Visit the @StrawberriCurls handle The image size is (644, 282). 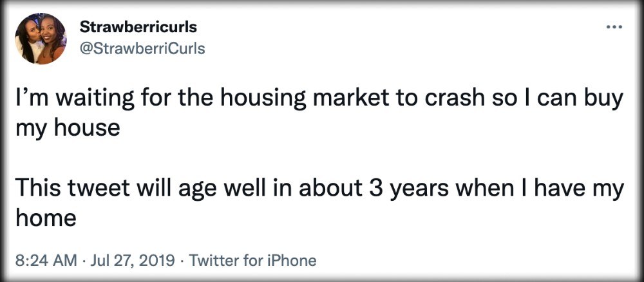pos(142,48)
